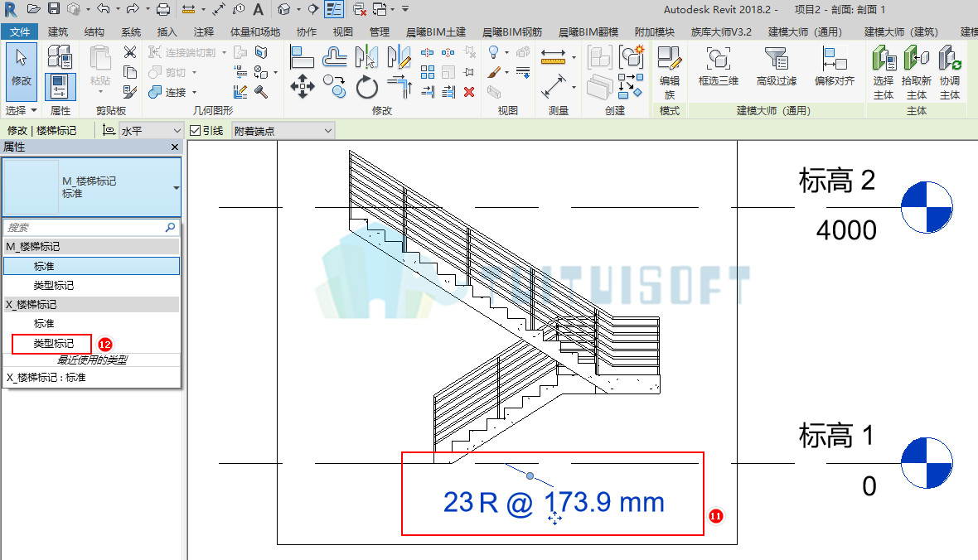Open the Measure ruler tool

click(x=554, y=57)
